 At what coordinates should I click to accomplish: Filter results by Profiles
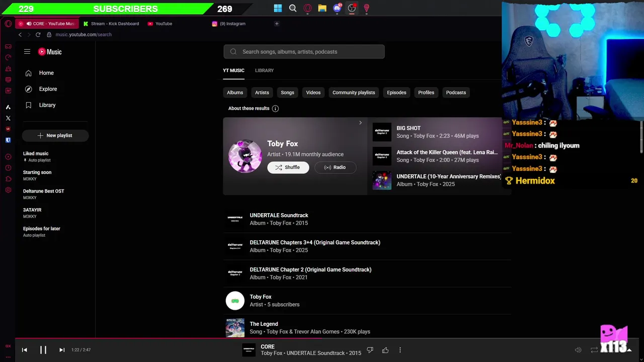point(426,93)
